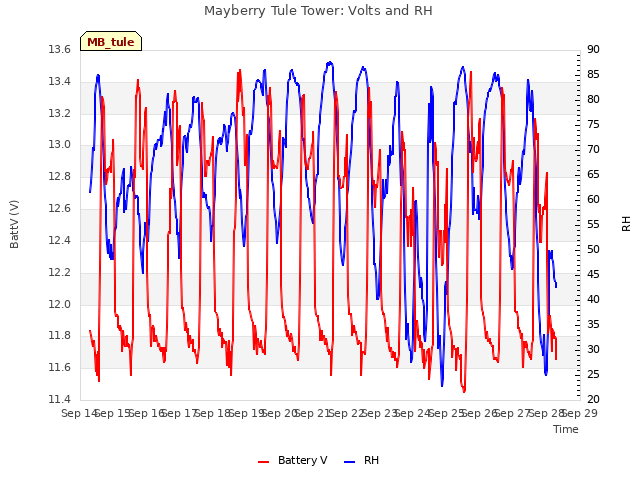Click 13.4 on left axis
The height and width of the screenshot is (480, 640).
click(x=60, y=81)
